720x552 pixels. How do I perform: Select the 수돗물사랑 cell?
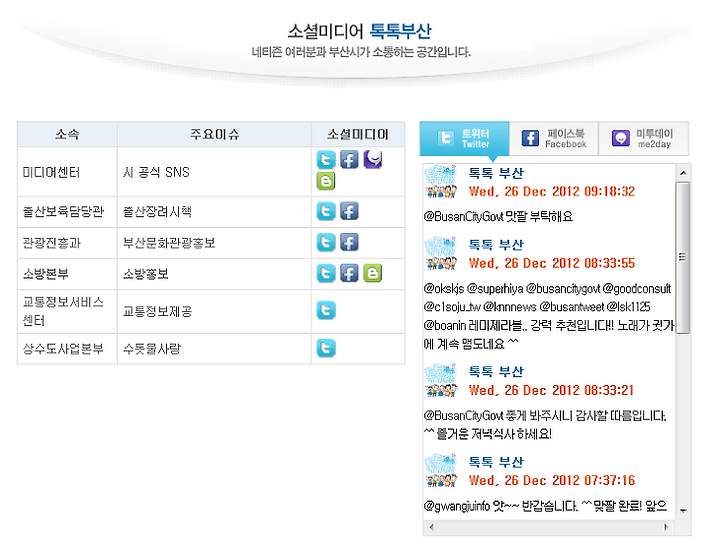point(214,349)
